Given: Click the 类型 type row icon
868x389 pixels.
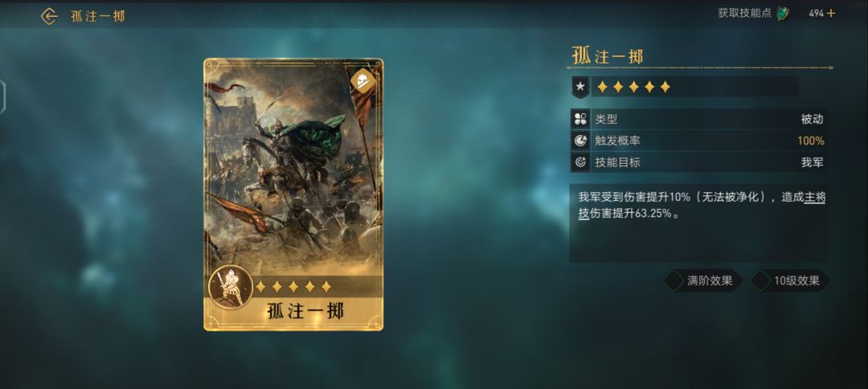Looking at the screenshot, I should (x=580, y=119).
